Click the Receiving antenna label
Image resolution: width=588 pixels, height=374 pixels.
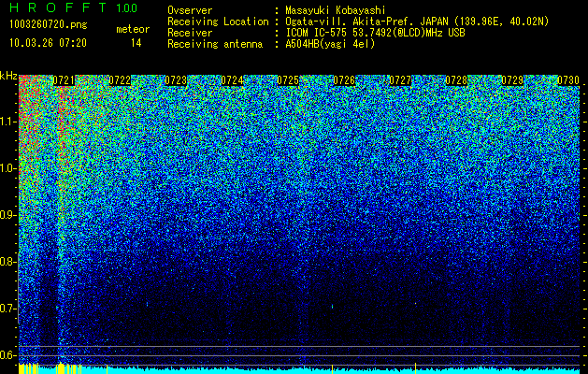point(215,44)
